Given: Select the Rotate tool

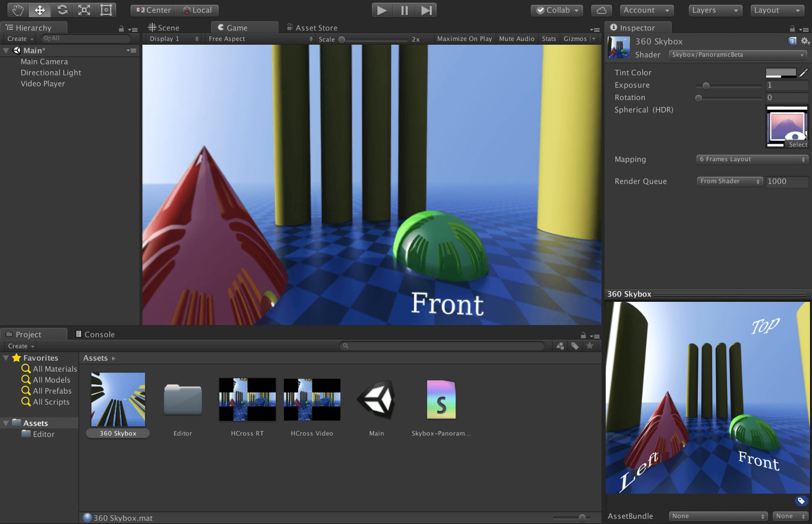Looking at the screenshot, I should click(x=62, y=10).
